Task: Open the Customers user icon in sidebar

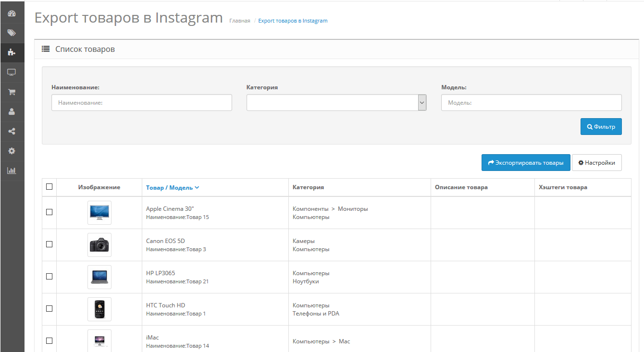Action: point(12,111)
